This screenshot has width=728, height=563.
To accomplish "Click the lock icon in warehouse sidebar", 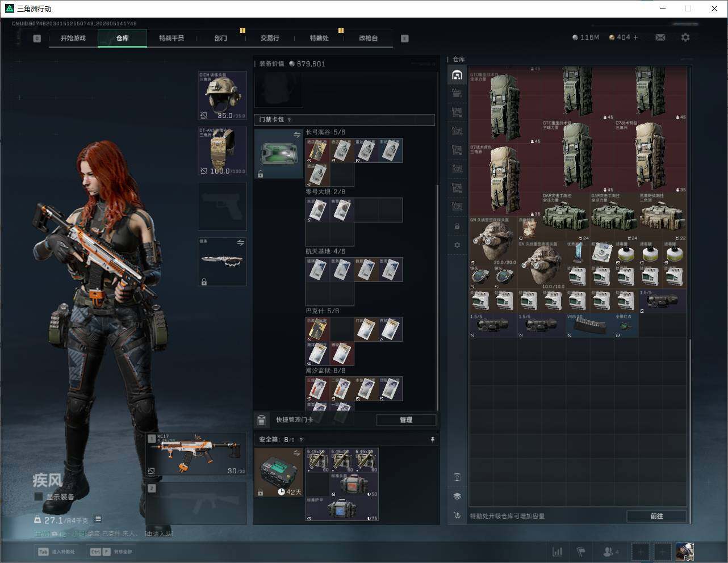I will tap(457, 226).
